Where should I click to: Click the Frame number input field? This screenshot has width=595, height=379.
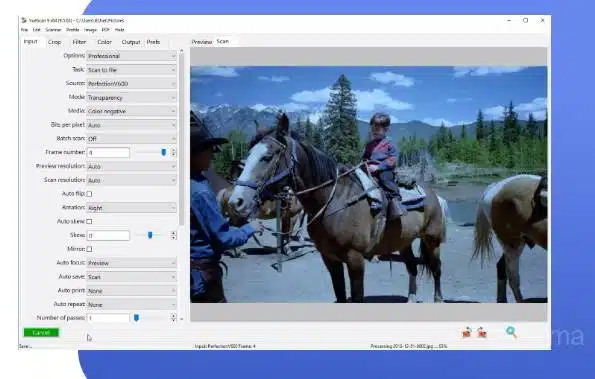(x=108, y=153)
